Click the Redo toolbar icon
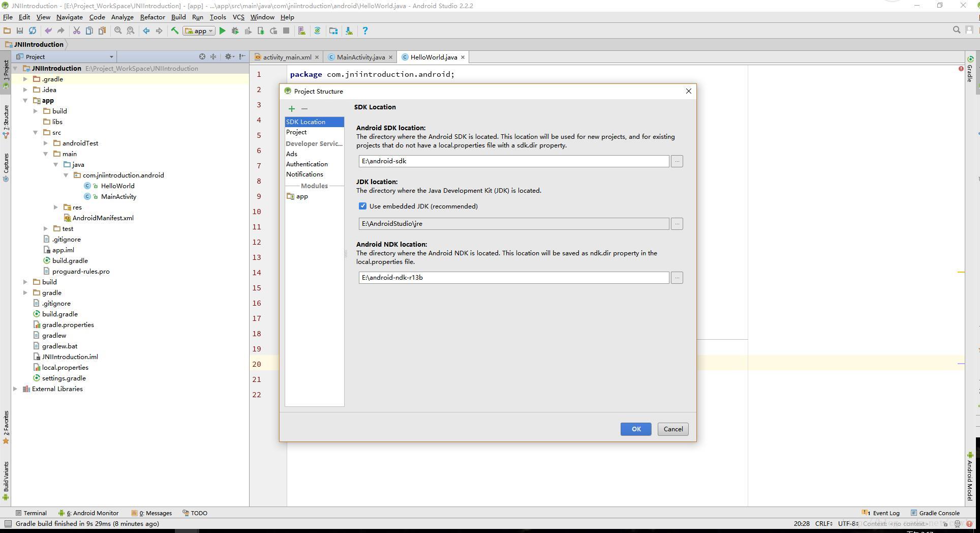This screenshot has height=533, width=980. coord(60,31)
